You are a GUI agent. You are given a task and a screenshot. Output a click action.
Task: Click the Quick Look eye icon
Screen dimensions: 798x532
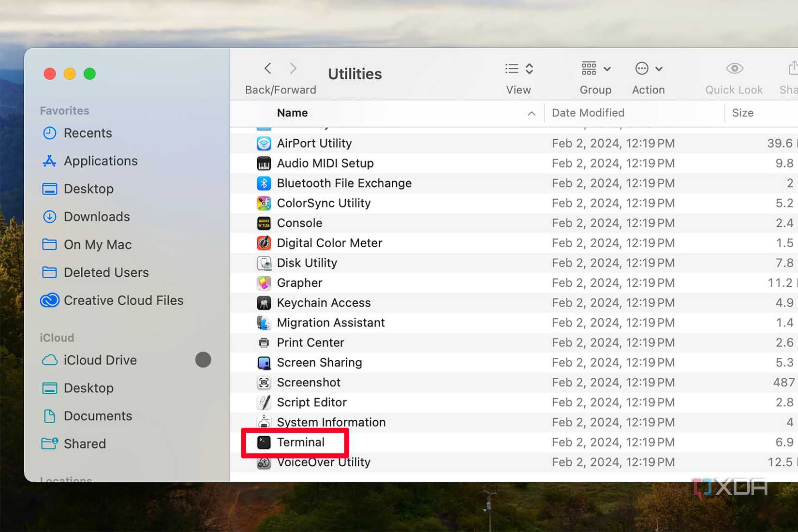click(734, 69)
